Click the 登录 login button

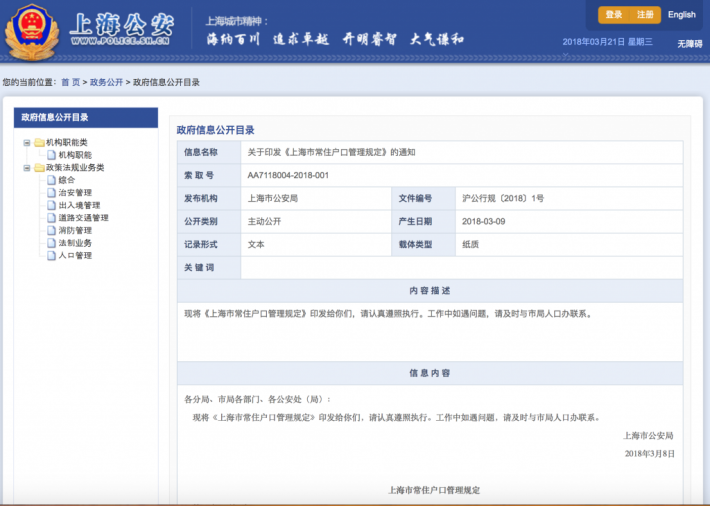pos(613,15)
